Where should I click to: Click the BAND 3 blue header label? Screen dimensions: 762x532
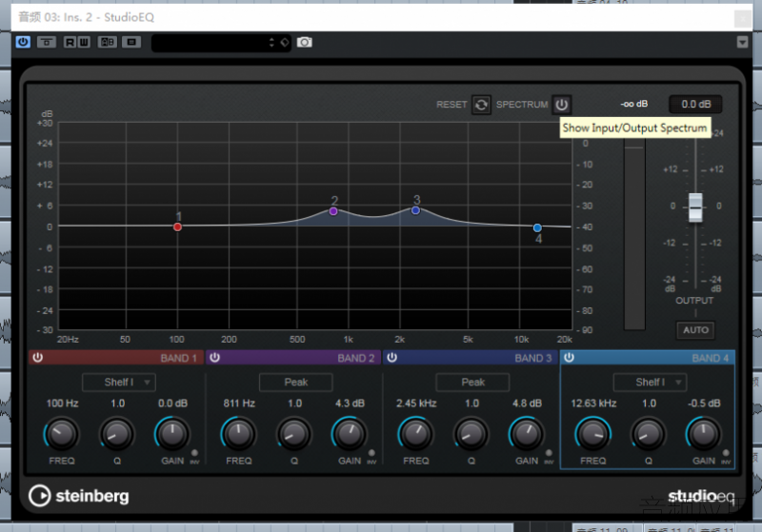coord(533,358)
